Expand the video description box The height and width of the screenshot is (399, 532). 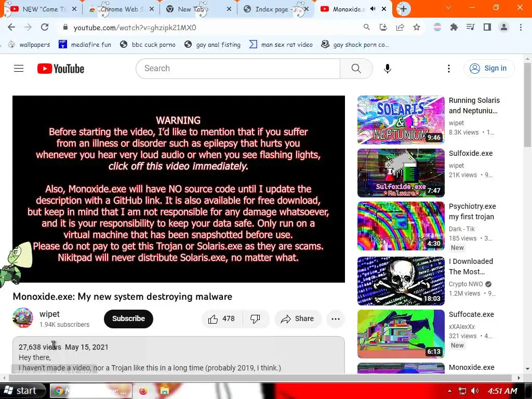click(179, 355)
